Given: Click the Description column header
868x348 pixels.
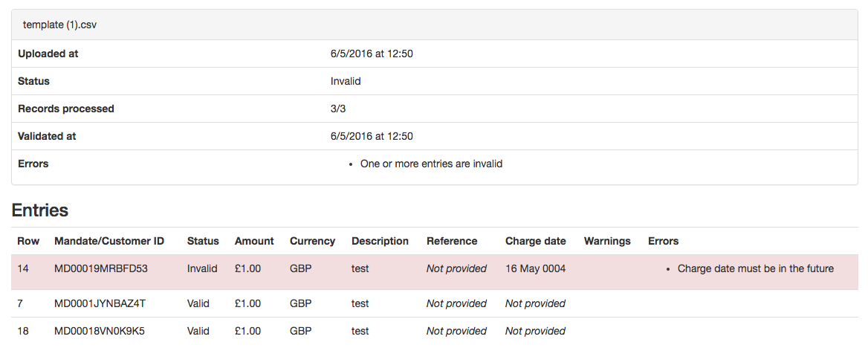Looking at the screenshot, I should pyautogui.click(x=380, y=241).
